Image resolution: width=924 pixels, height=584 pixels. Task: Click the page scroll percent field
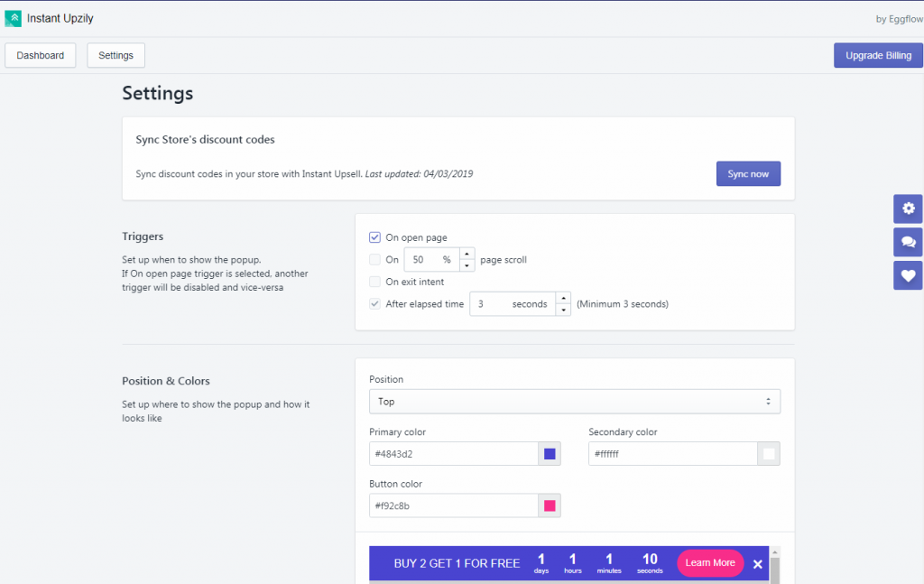point(432,260)
